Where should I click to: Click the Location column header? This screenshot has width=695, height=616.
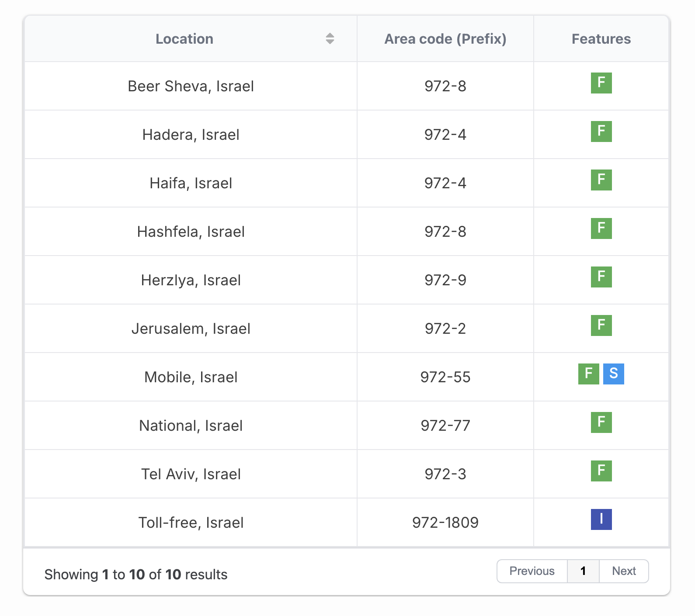pos(184,39)
